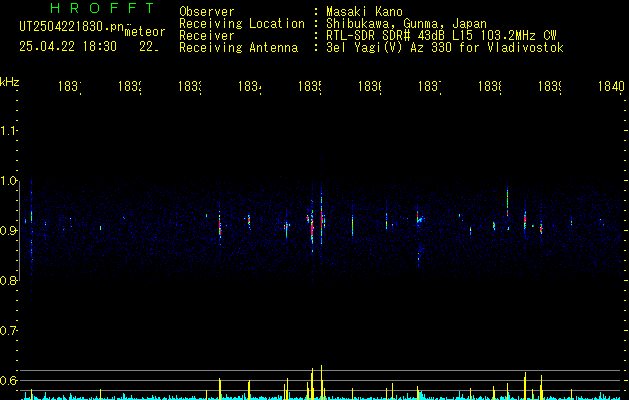This screenshot has width=629, height=400.
Task: Click Shibukawa, Gunma, Japan text
Action: tap(406, 24)
